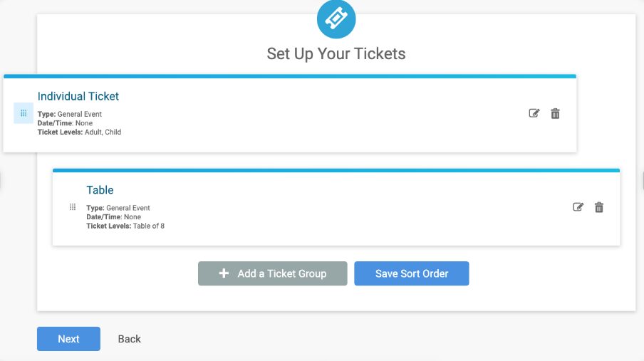The height and width of the screenshot is (361, 644).
Task: Delete the Individual Ticket group
Action: [x=555, y=113]
